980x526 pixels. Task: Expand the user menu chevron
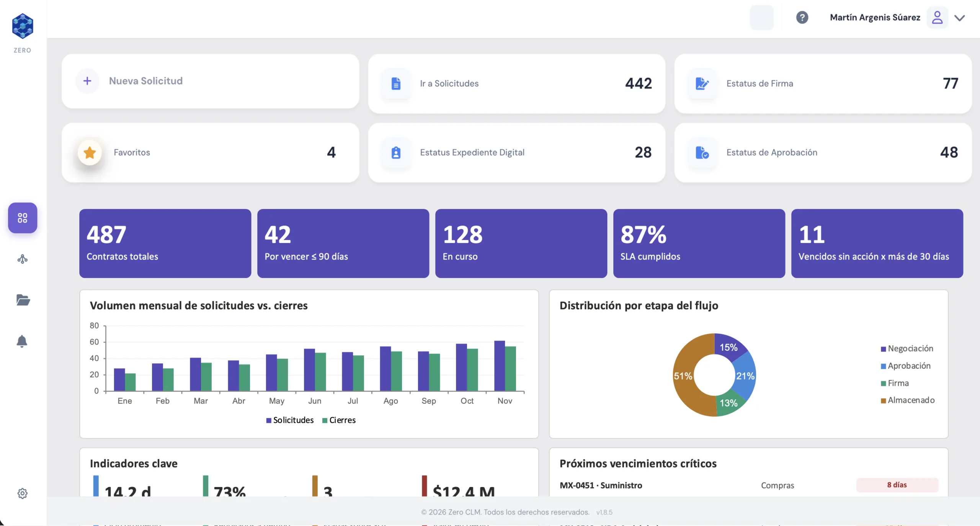960,18
